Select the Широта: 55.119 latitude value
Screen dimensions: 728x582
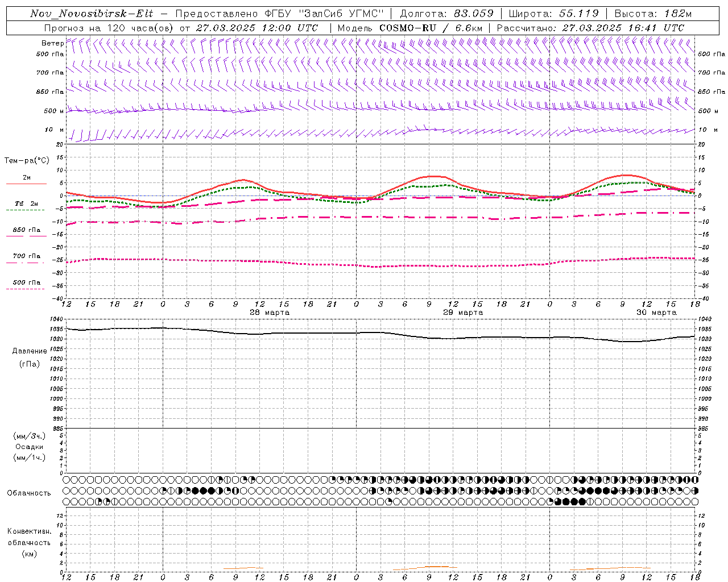click(553, 14)
